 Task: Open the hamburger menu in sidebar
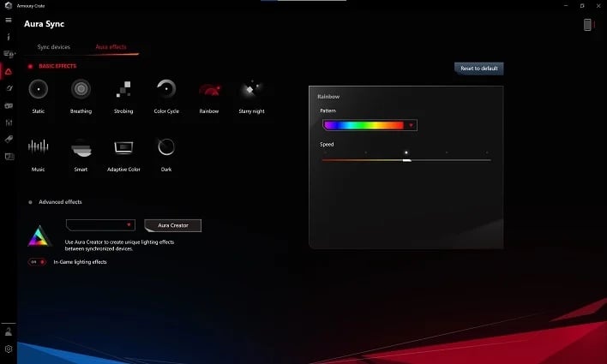[x=8, y=20]
